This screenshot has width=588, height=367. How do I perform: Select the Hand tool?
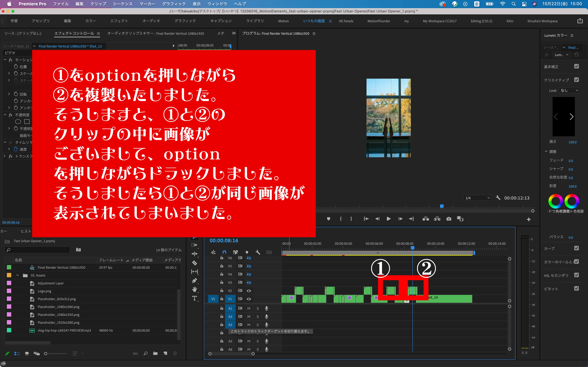194,289
